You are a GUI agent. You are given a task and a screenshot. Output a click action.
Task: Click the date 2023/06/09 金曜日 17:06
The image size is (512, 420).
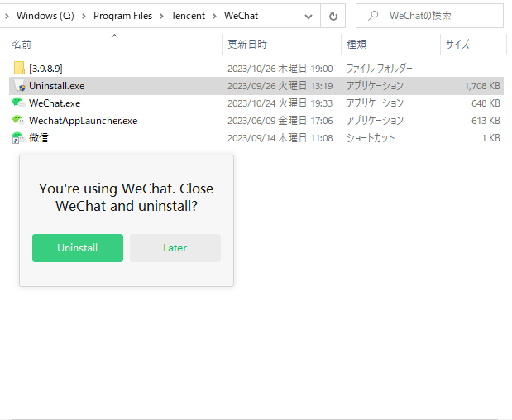coord(280,121)
